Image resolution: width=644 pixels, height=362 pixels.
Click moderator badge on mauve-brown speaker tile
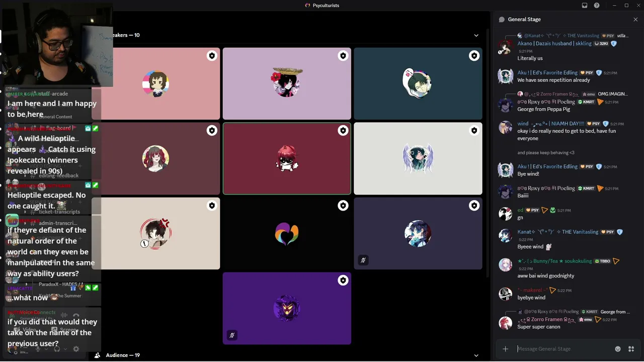tap(212, 131)
